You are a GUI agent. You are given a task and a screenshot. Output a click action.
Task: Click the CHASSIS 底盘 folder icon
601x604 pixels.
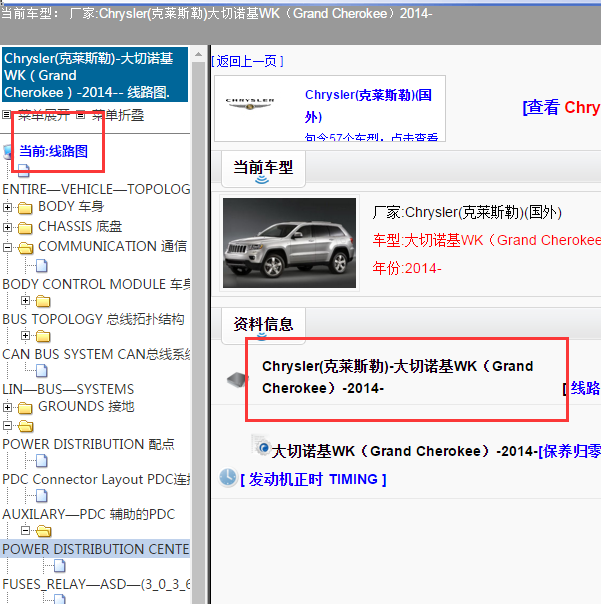(x=25, y=228)
